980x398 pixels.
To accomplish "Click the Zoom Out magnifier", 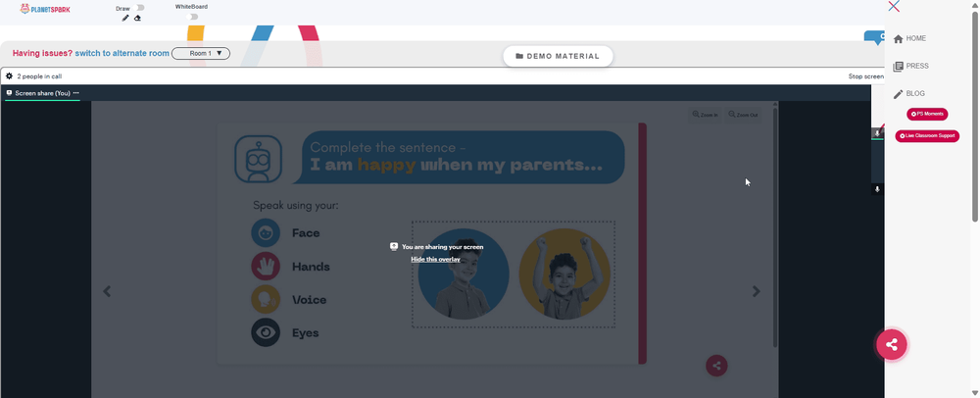I will tap(743, 115).
